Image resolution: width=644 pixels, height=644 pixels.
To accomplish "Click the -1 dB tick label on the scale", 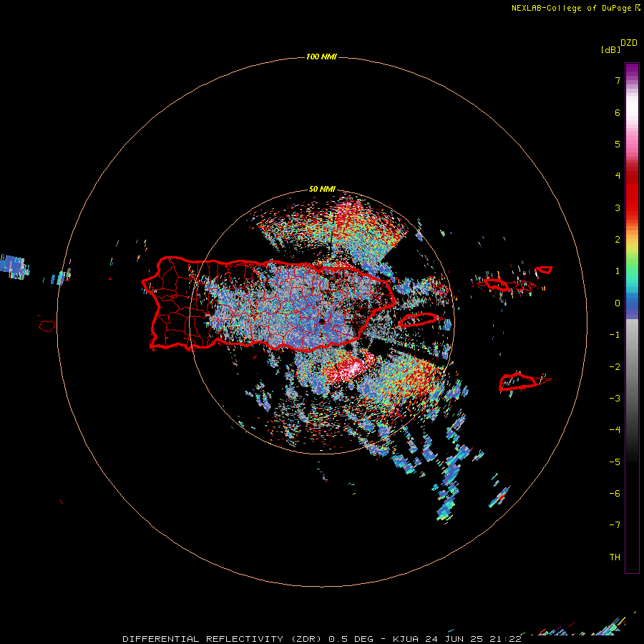I will pyautogui.click(x=615, y=335).
